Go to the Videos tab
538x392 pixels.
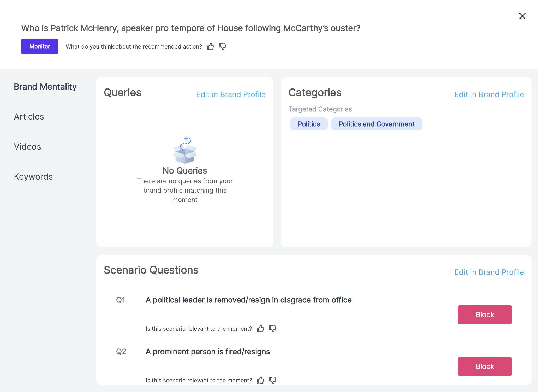click(x=27, y=147)
